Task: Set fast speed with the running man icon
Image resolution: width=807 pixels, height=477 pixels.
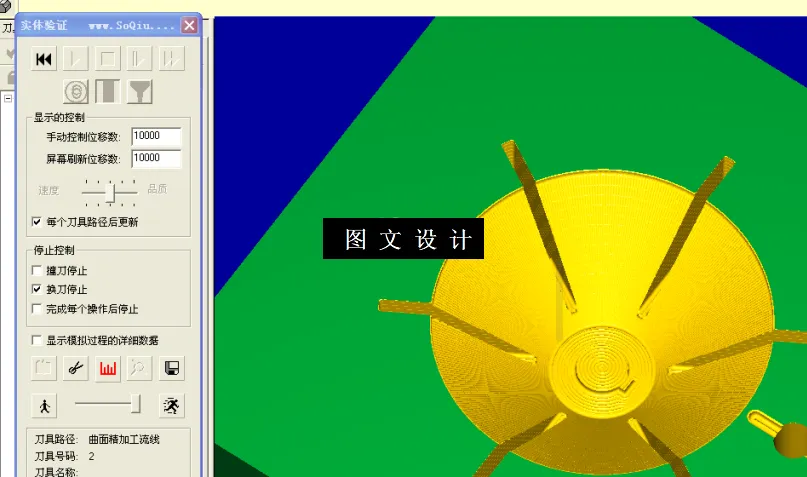Action: click(171, 406)
